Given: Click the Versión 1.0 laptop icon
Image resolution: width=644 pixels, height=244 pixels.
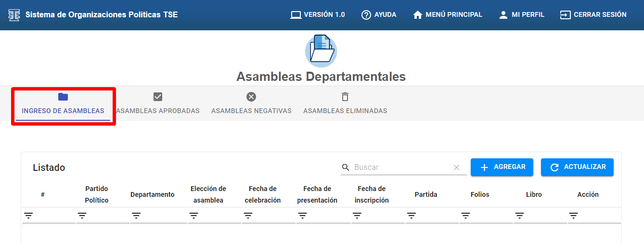Looking at the screenshot, I should [296, 15].
